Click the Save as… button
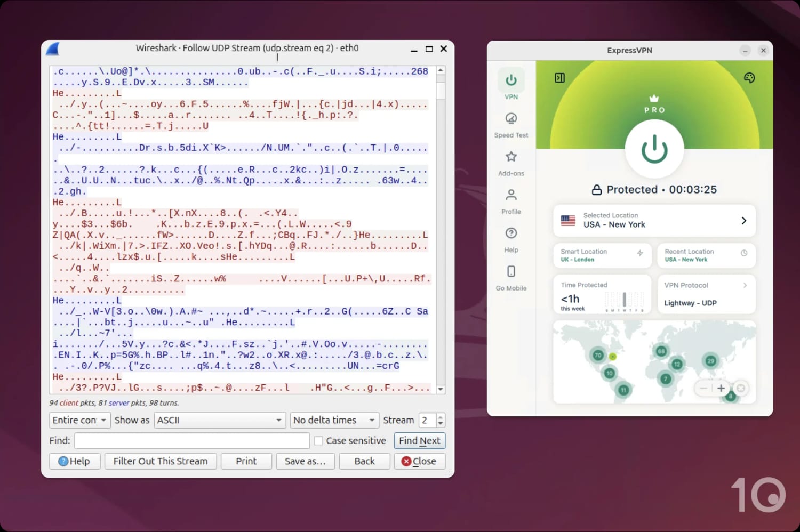The image size is (800, 532). coord(305,461)
